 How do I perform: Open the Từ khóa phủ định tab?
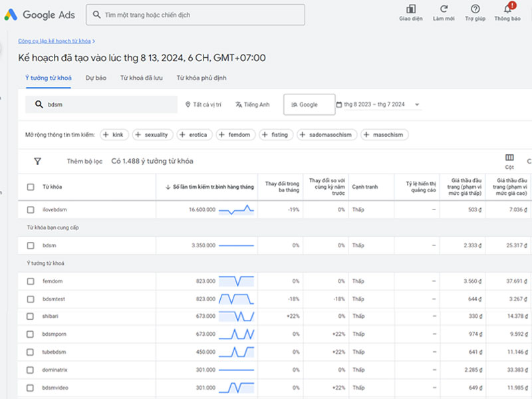(201, 78)
